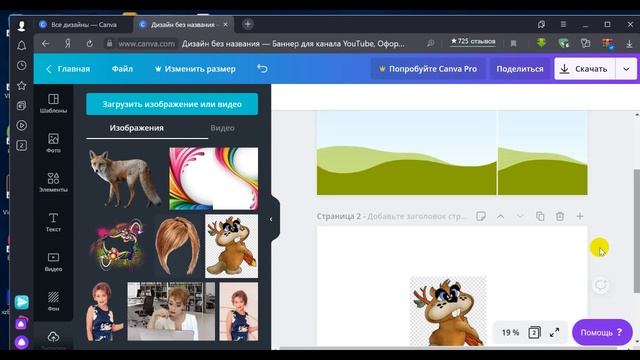Switch to Изображения tab

pyautogui.click(x=136, y=128)
